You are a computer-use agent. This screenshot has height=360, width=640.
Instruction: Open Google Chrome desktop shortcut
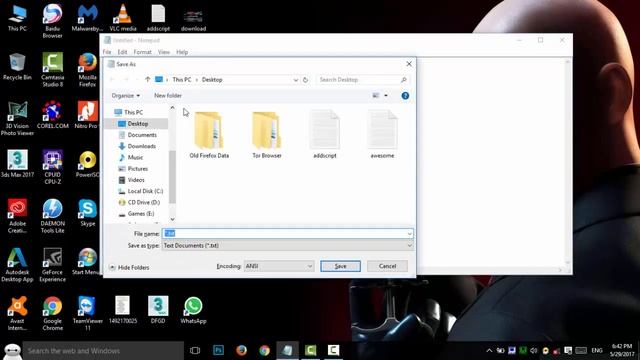52,313
